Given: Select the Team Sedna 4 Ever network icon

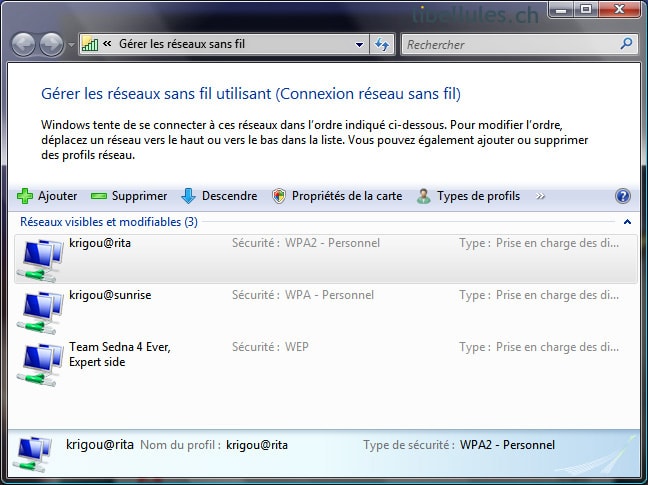Looking at the screenshot, I should (40, 364).
